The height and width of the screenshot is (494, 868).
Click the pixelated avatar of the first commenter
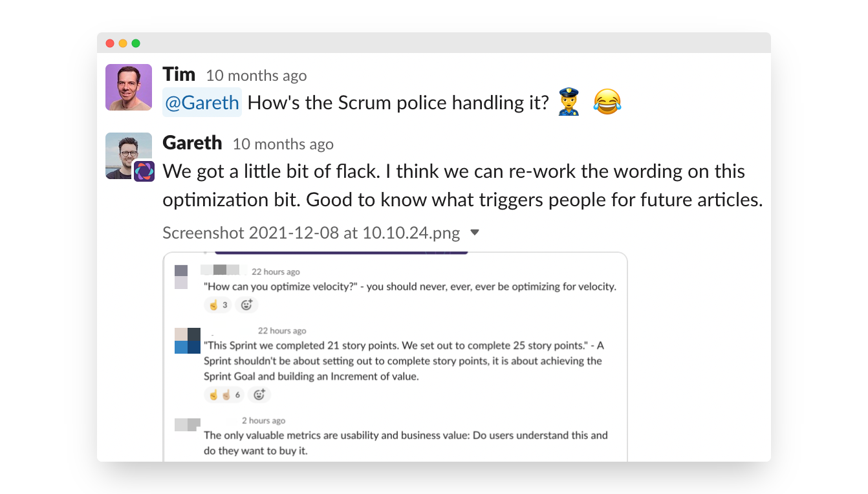pos(181,277)
